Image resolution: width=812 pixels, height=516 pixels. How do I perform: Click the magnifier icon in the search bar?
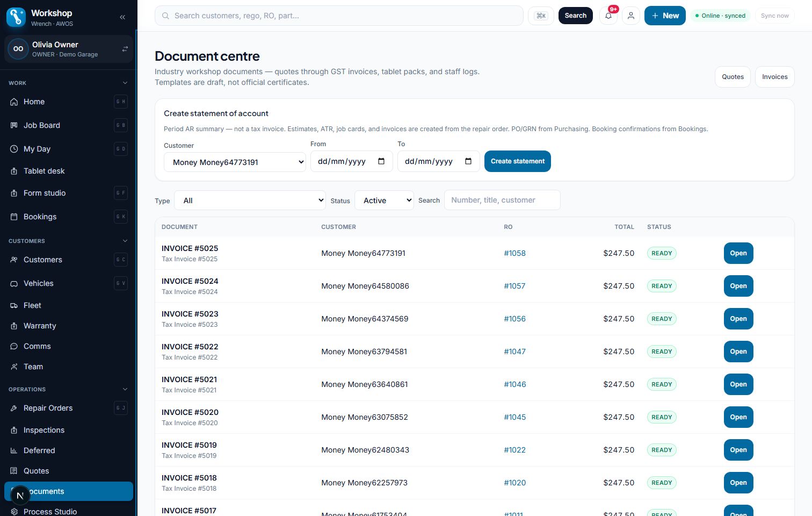pos(166,16)
